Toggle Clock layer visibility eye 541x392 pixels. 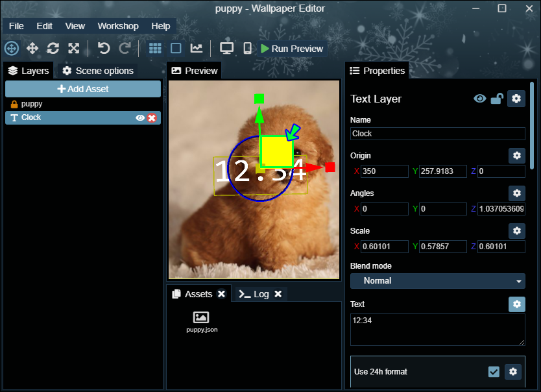pyautogui.click(x=140, y=118)
